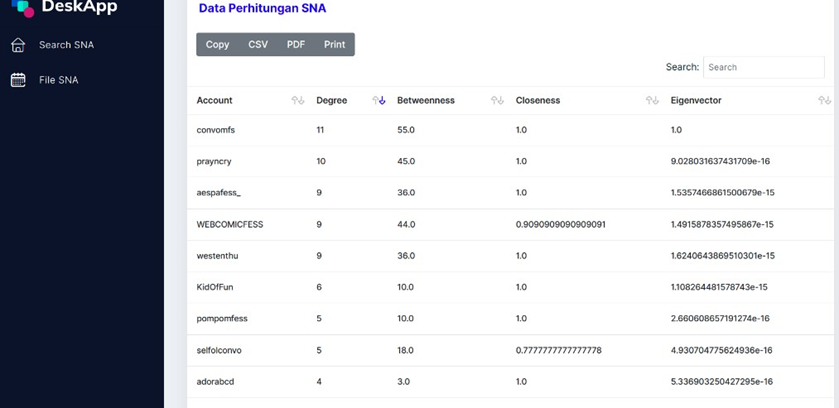Sort by the Eigenvector header label
This screenshot has height=408, width=839.
coord(696,101)
